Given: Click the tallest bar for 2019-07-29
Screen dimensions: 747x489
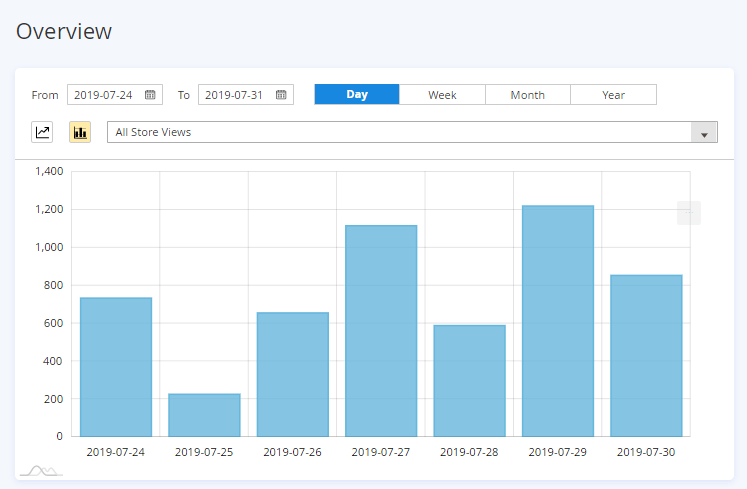Looking at the screenshot, I should click(557, 321).
